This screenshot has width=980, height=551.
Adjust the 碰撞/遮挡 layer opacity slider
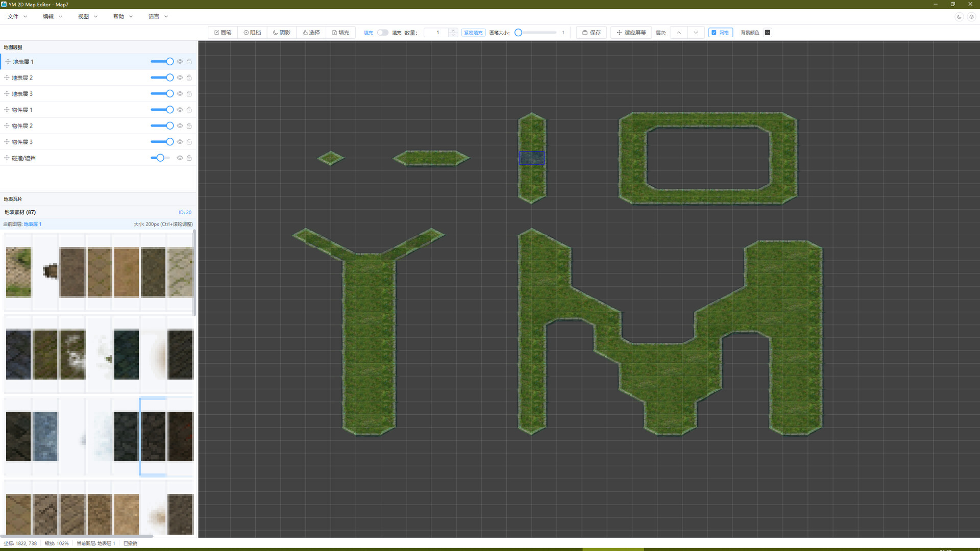[x=160, y=158]
